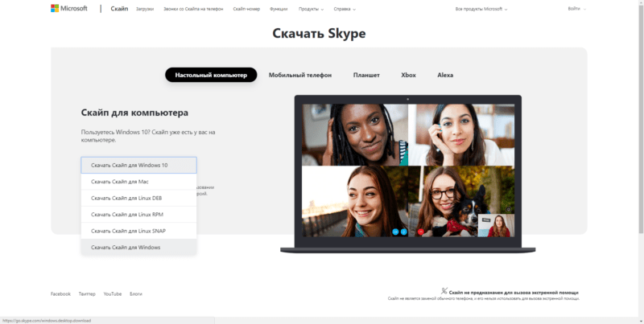Click the red end-call icon
The image size is (644, 324).
point(420,232)
